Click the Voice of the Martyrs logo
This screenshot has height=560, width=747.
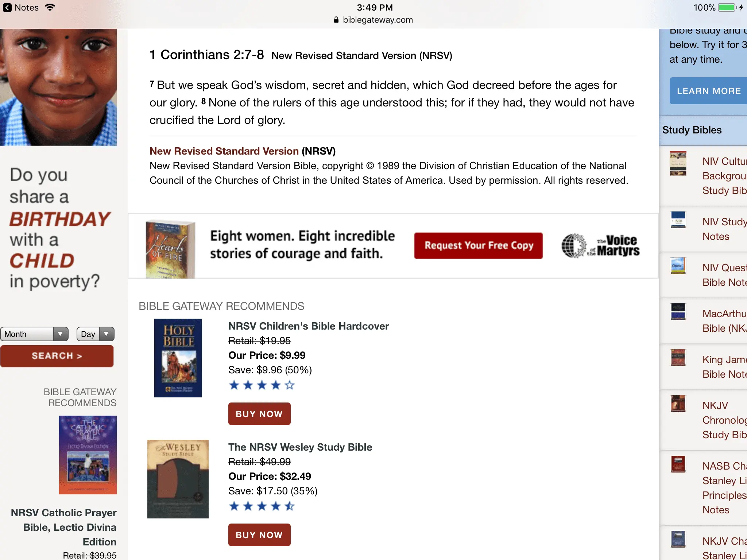pos(600,246)
